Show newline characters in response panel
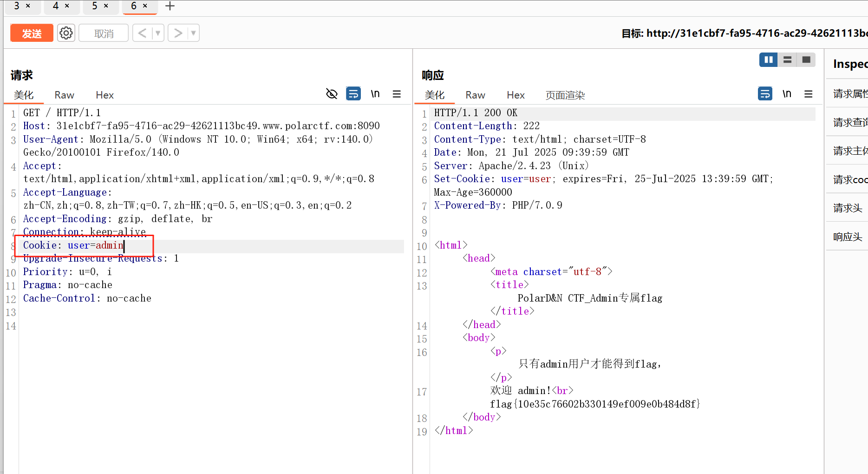 [x=787, y=94]
